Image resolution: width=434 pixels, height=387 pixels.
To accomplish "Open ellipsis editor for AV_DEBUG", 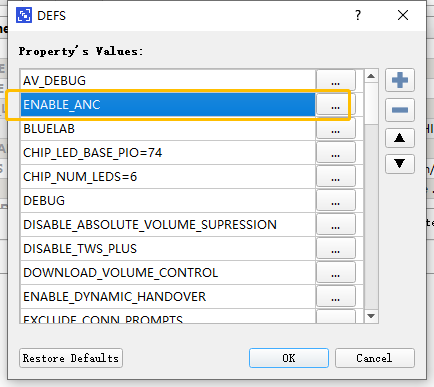I will 336,80.
